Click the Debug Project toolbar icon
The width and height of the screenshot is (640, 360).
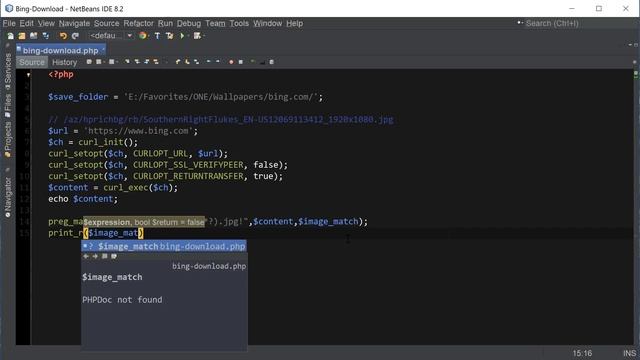click(197, 36)
